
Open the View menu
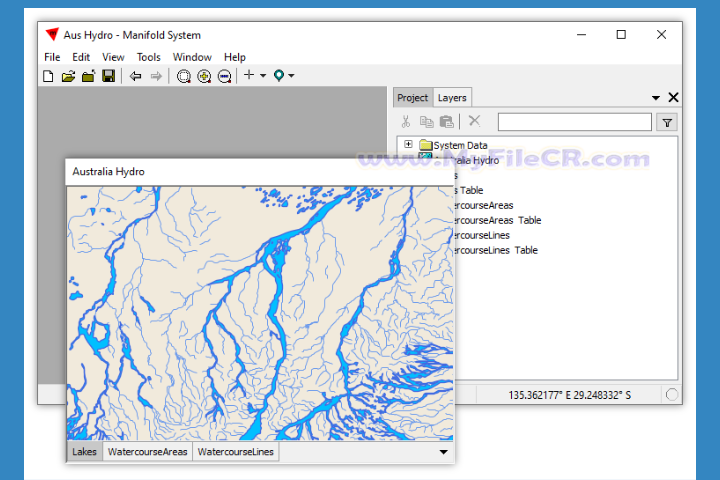pyautogui.click(x=113, y=57)
